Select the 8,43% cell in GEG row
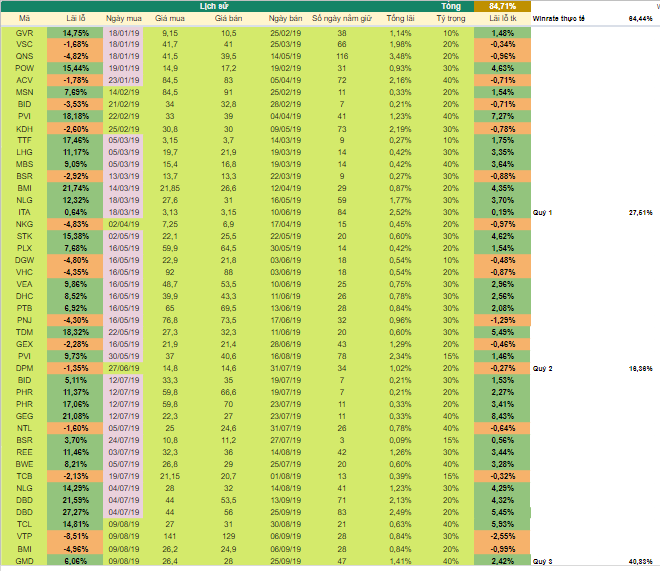 [x=502, y=416]
